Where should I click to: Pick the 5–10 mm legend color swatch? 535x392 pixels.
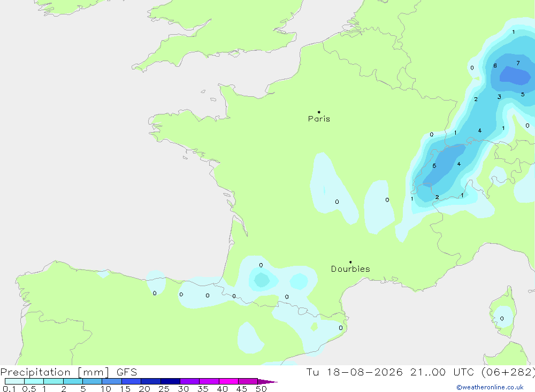pyautogui.click(x=92, y=381)
